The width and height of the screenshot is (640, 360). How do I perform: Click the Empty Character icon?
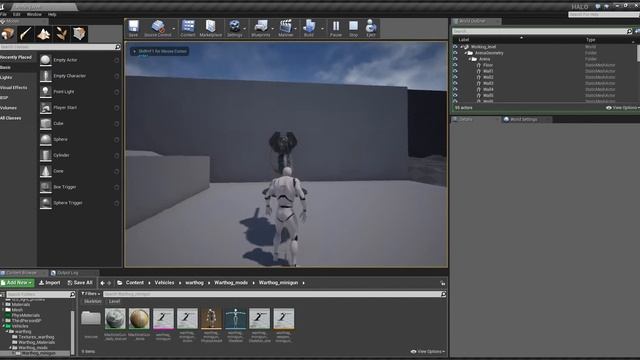46,76
